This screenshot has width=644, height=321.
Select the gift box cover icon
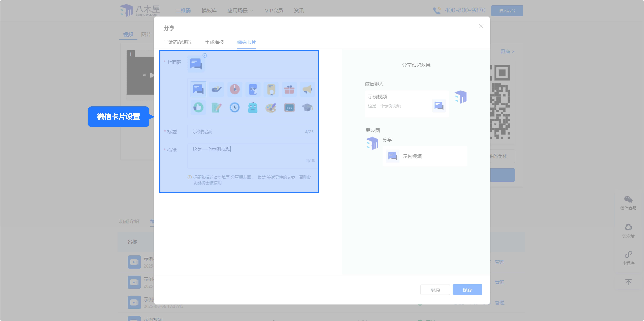(289, 89)
